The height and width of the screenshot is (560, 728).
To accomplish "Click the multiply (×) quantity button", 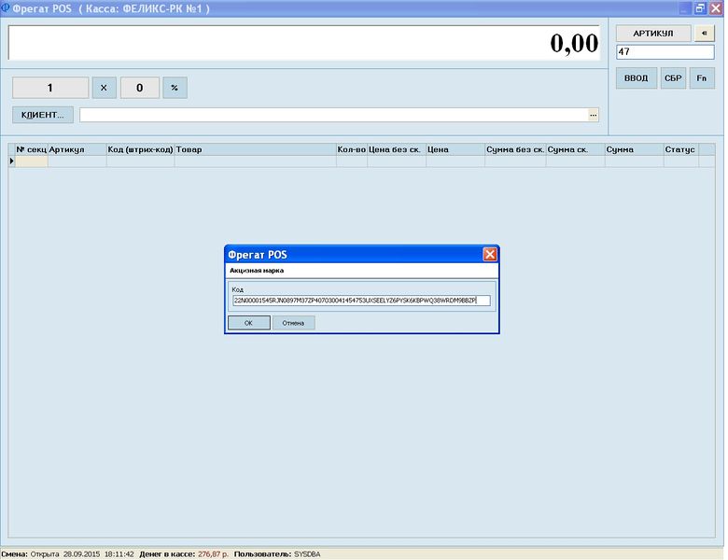I will click(104, 88).
